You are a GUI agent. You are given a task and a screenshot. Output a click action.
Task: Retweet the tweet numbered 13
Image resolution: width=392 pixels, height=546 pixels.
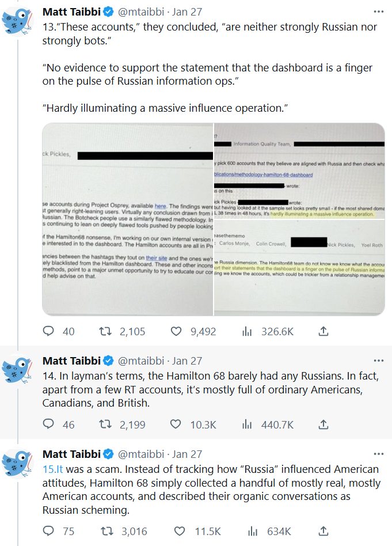coord(104,331)
